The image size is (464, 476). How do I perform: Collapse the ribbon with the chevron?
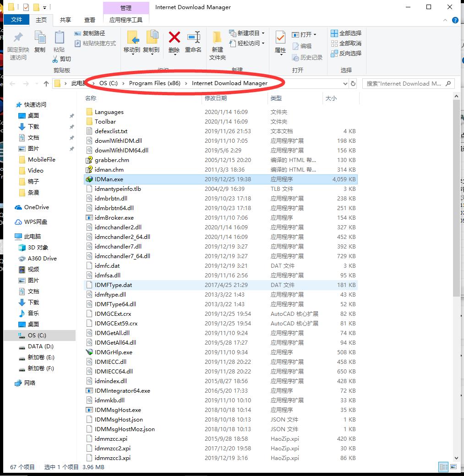445,20
